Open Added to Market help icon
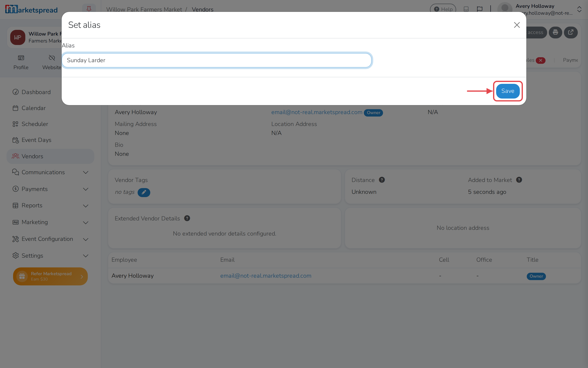The width and height of the screenshot is (588, 368). coord(519,180)
